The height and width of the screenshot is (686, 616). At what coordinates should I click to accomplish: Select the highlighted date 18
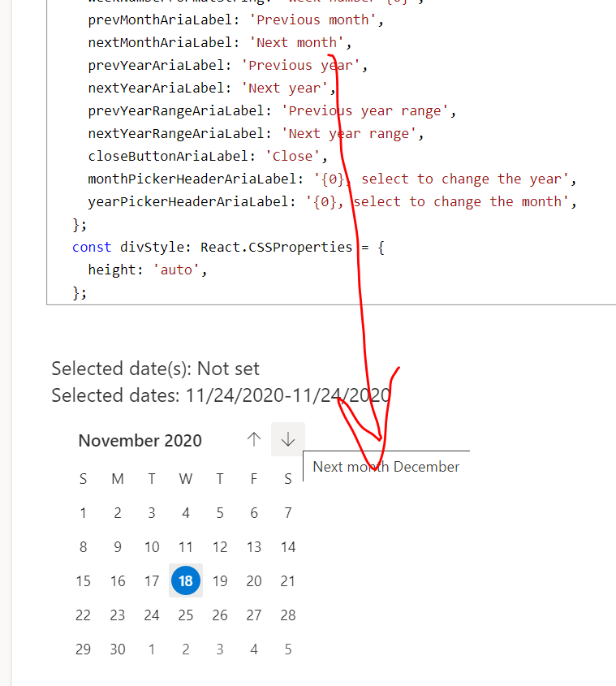pyautogui.click(x=186, y=581)
